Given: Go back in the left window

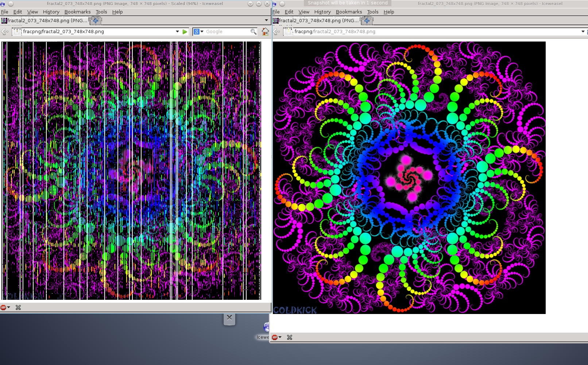Looking at the screenshot, I should tap(5, 32).
